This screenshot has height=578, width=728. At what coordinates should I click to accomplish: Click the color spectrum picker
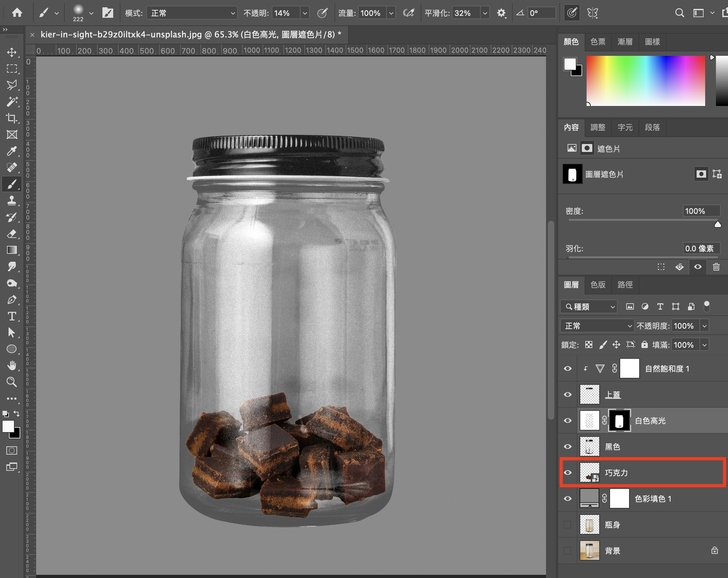pyautogui.click(x=646, y=81)
